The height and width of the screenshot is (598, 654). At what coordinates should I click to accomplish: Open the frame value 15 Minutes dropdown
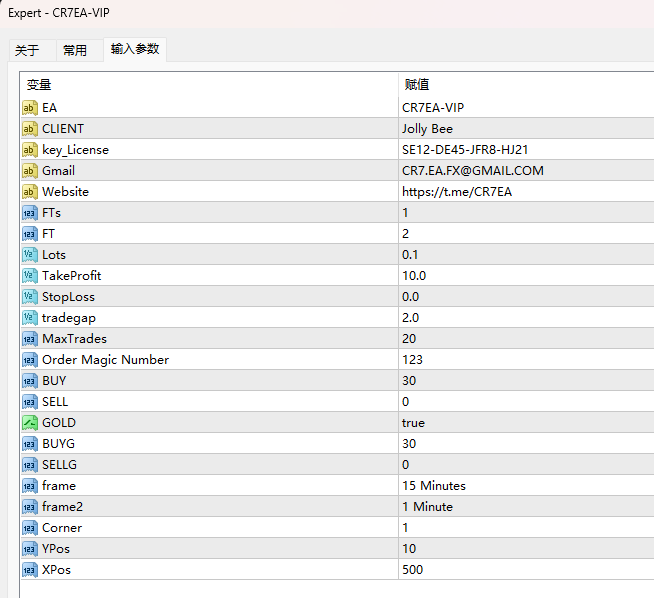[x=526, y=485]
